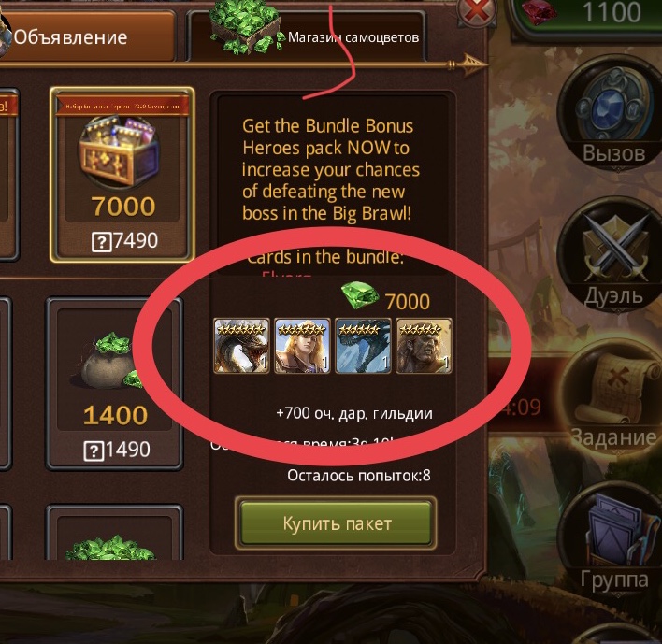Viewport: 662px width, 644px height.
Task: Open the Дуэль crossed swords icon
Action: (x=614, y=255)
